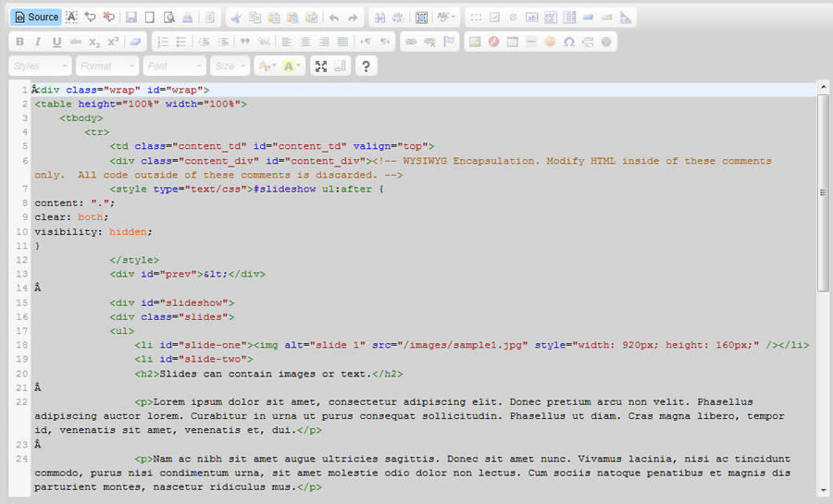Insert a checkbox form element
833x504 pixels.
(x=494, y=18)
